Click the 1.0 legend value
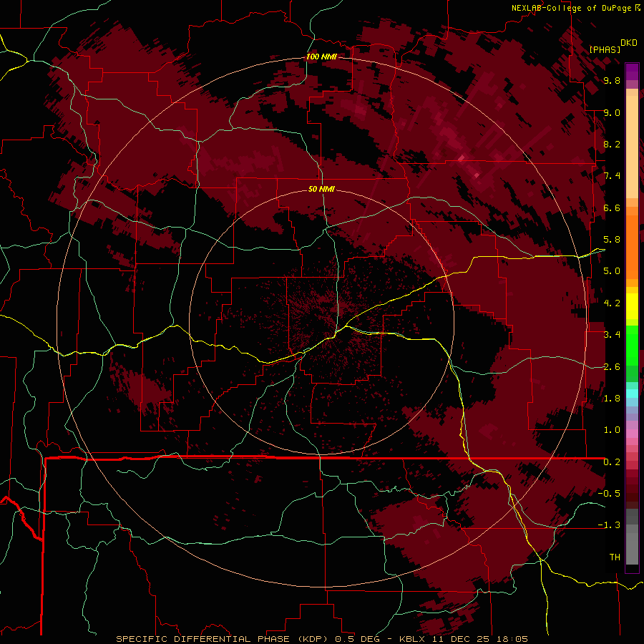644x644 pixels. point(612,430)
